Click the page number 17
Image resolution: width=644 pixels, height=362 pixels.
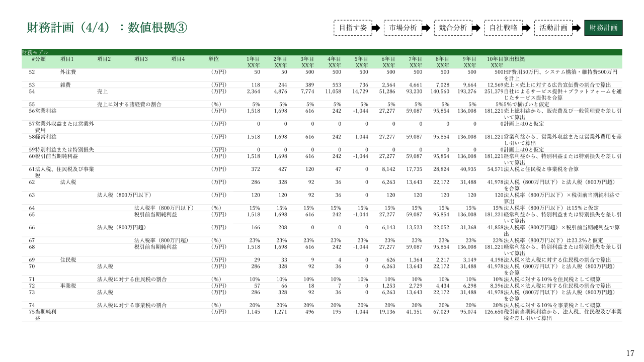click(630, 353)
